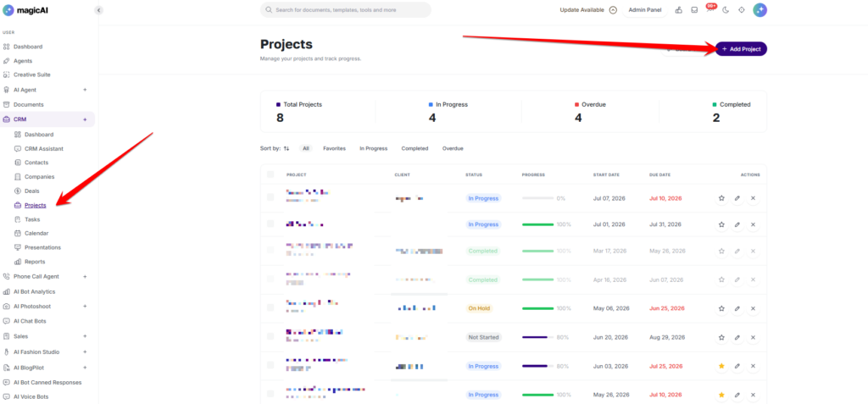Switch to the Favorites filter

(x=334, y=148)
